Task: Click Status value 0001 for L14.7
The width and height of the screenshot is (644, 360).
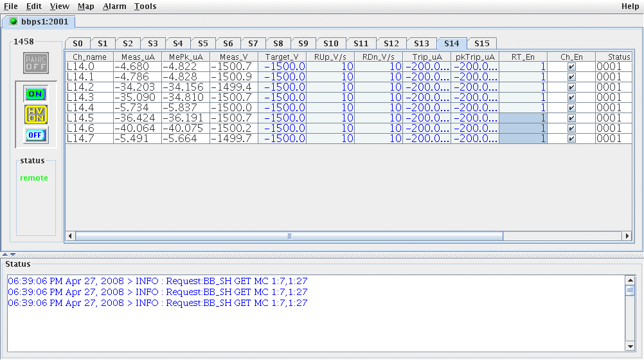Action: pyautogui.click(x=614, y=138)
